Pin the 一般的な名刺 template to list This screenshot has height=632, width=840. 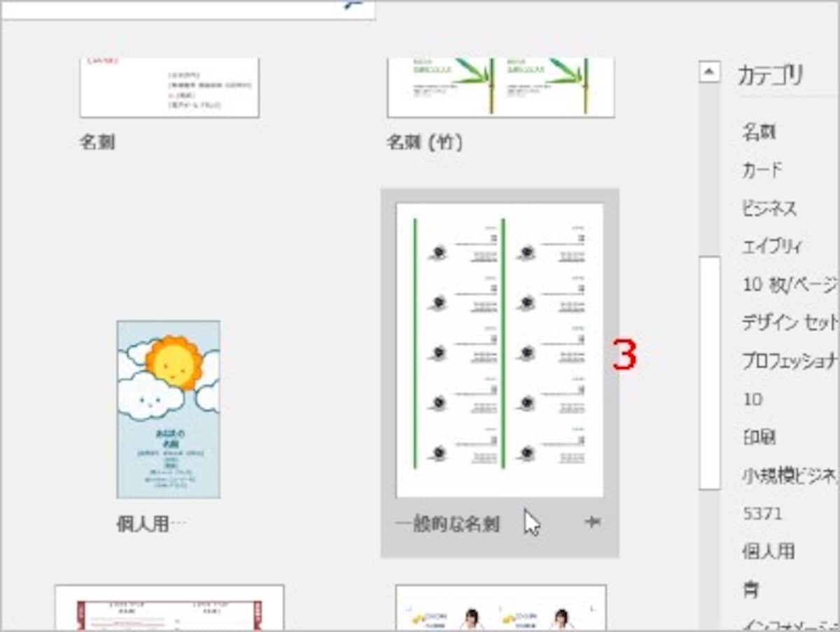pyautogui.click(x=592, y=522)
